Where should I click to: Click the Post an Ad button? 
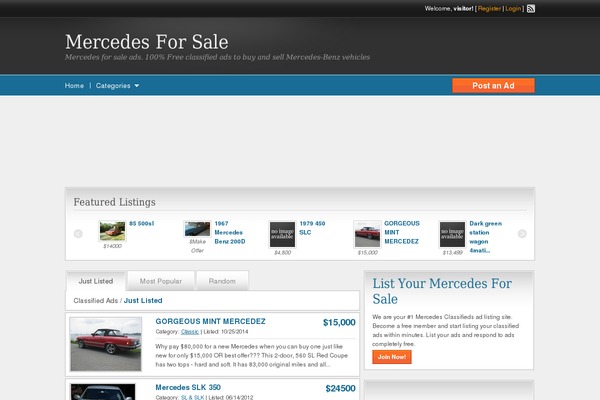pos(493,86)
